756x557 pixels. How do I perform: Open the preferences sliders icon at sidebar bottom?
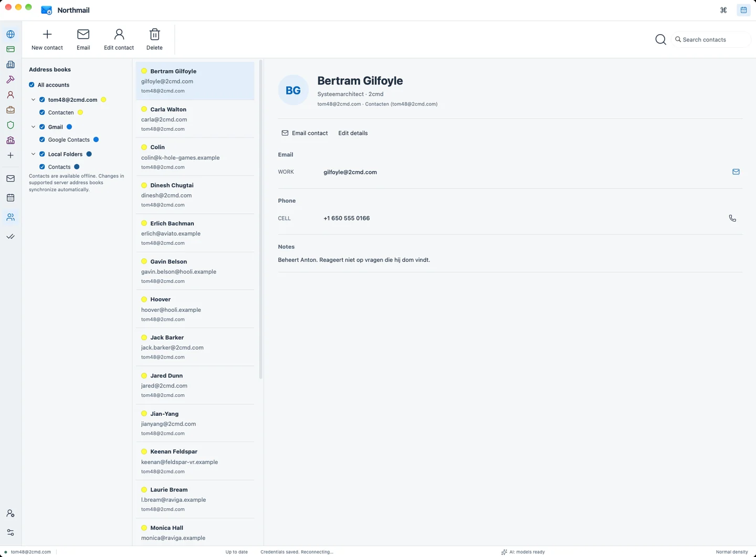pyautogui.click(x=10, y=532)
